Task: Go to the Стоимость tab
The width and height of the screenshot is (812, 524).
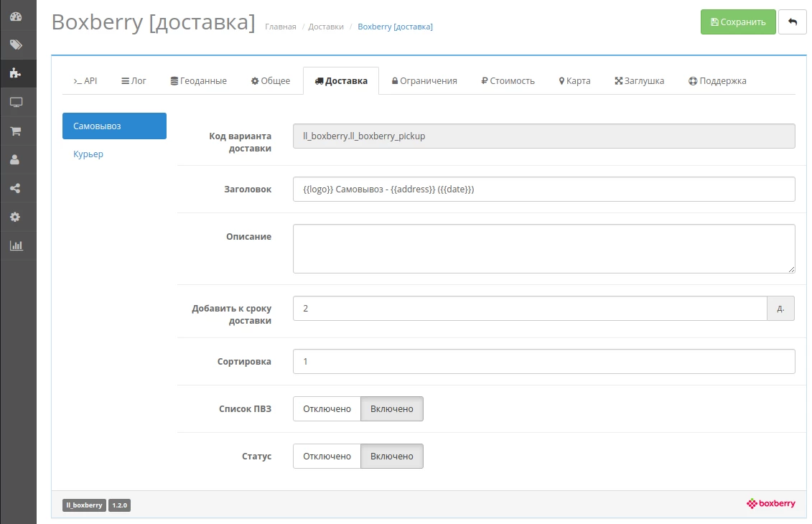Action: pyautogui.click(x=508, y=81)
